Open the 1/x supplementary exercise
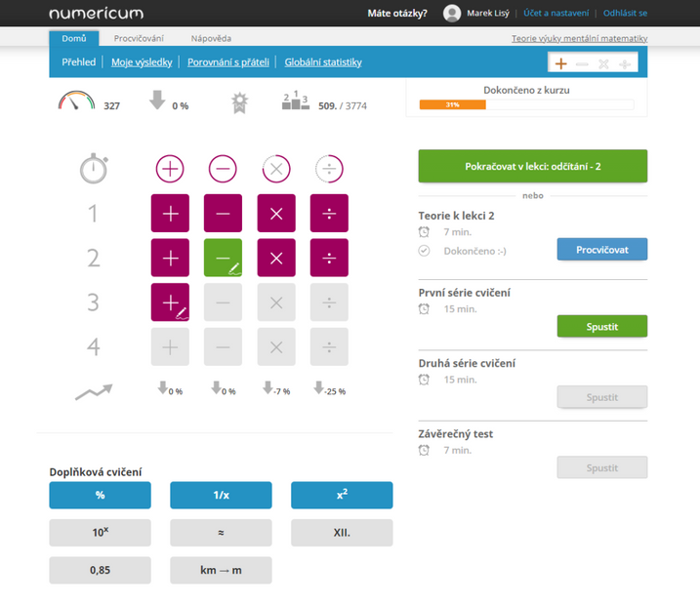 point(221,495)
